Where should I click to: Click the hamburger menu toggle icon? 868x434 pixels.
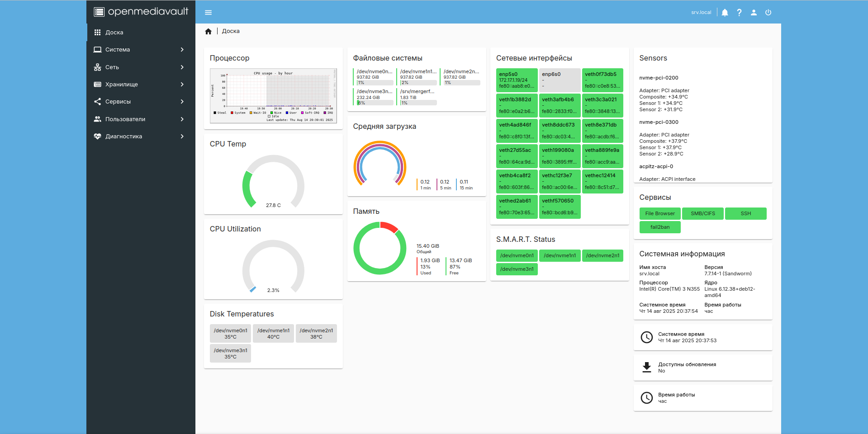(x=208, y=13)
